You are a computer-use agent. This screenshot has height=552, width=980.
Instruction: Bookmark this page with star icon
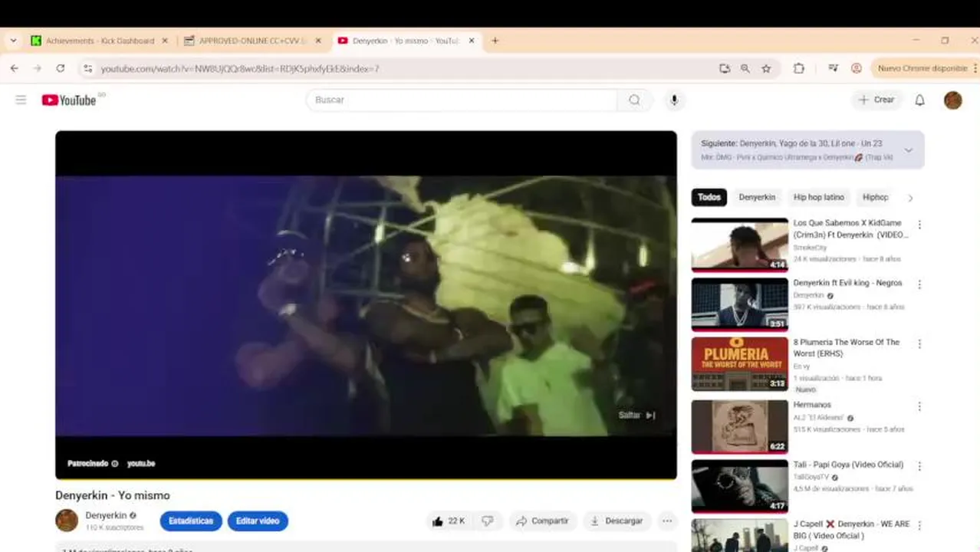tap(766, 68)
